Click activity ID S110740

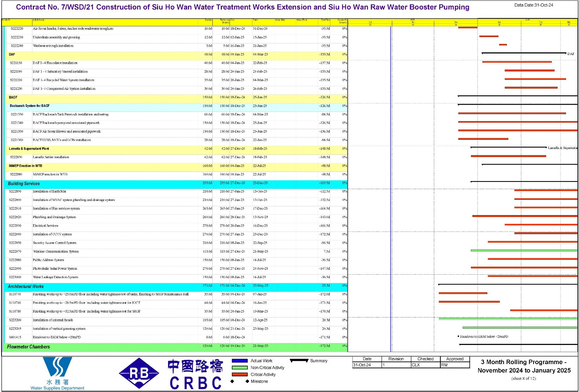point(15,294)
